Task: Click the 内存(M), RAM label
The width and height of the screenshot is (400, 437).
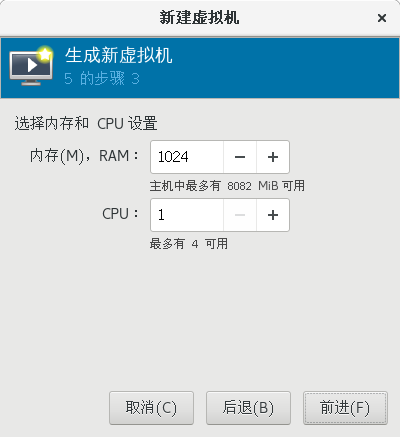Action: tap(84, 156)
